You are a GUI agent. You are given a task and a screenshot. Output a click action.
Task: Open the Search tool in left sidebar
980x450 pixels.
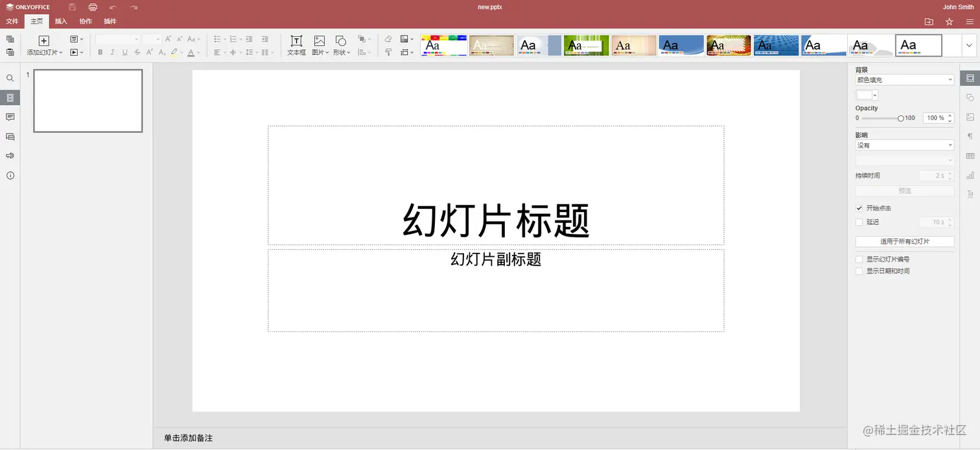[10, 78]
